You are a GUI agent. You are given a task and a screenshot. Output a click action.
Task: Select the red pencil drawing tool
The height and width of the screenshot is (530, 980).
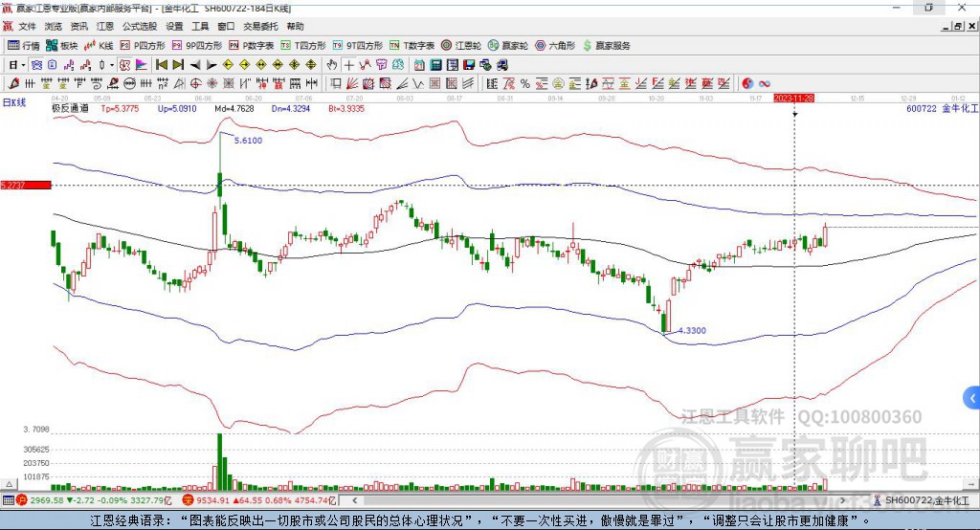(13, 83)
